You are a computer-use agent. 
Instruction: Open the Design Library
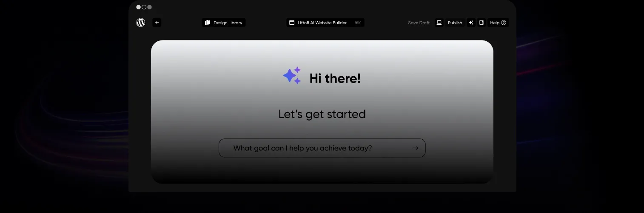[x=228, y=23]
